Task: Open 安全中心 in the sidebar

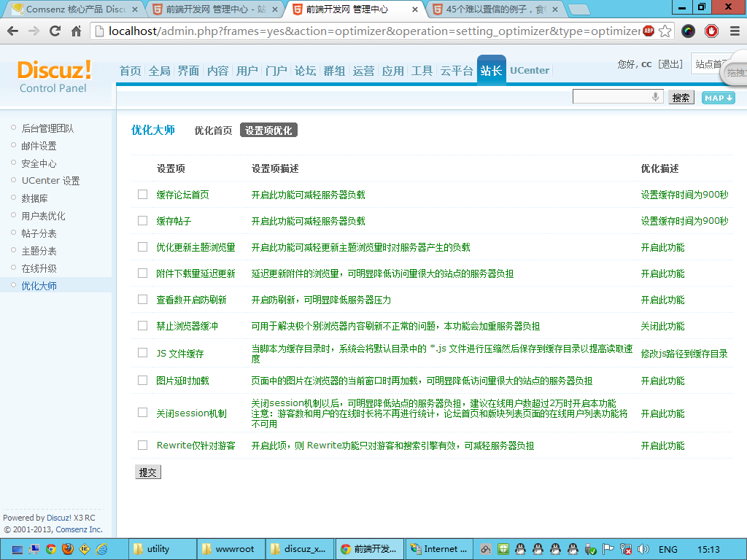Action: tap(39, 163)
